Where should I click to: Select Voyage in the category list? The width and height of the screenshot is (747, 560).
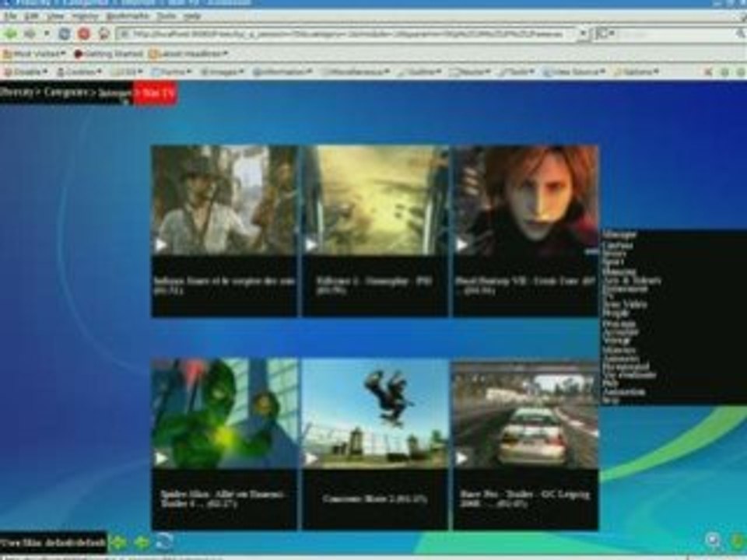[x=617, y=340]
